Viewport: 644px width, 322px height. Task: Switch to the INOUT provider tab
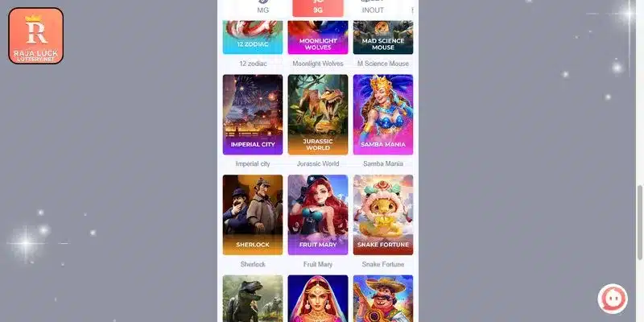click(373, 7)
